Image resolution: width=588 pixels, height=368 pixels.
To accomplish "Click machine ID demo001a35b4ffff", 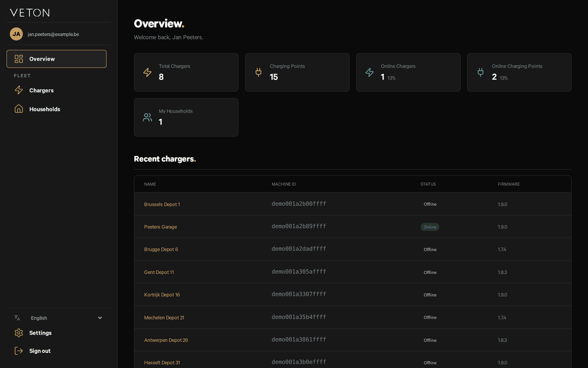I will 299,317.
